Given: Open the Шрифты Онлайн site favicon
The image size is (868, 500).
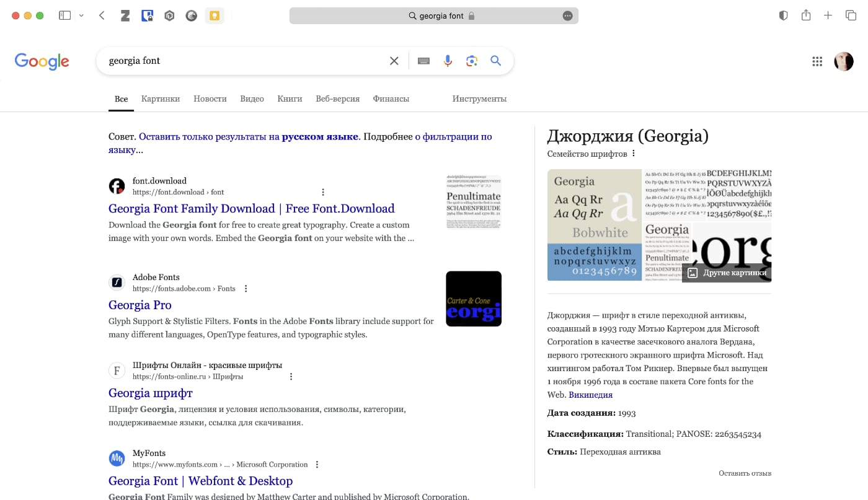Looking at the screenshot, I should [x=117, y=371].
